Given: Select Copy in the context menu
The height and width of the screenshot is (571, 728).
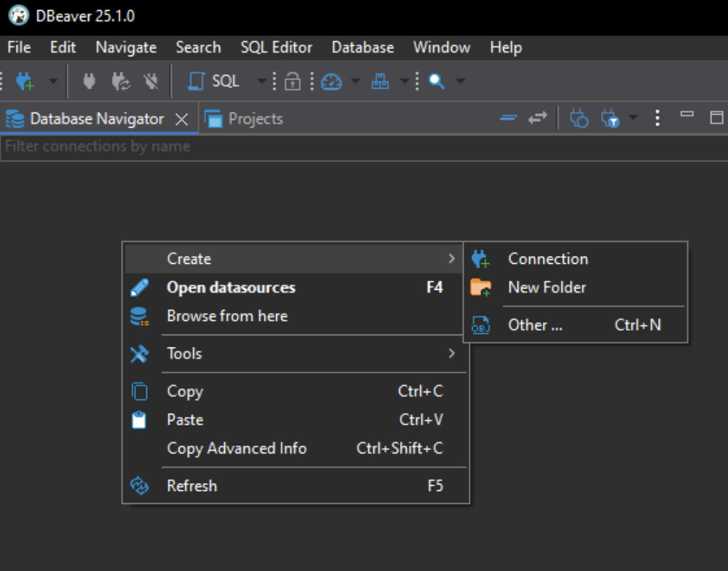Looking at the screenshot, I should (x=294, y=391).
